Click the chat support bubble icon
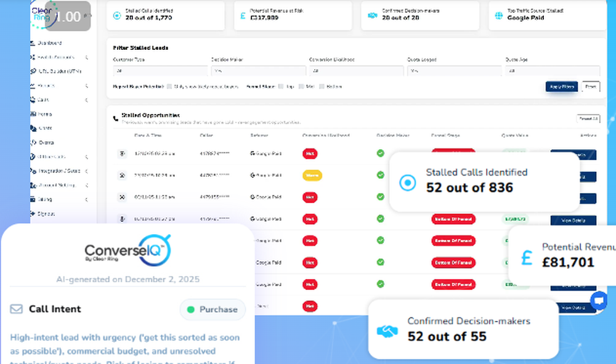This screenshot has height=364, width=616. [x=598, y=301]
